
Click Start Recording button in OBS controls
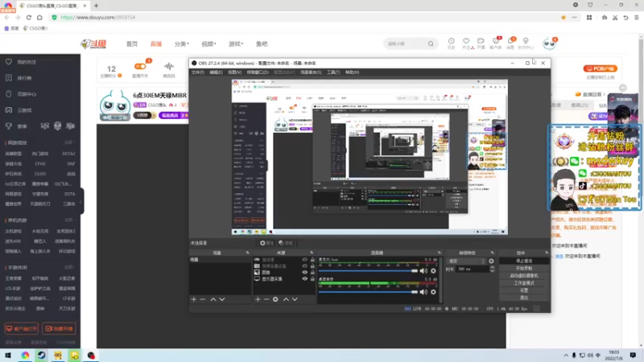[x=524, y=269]
